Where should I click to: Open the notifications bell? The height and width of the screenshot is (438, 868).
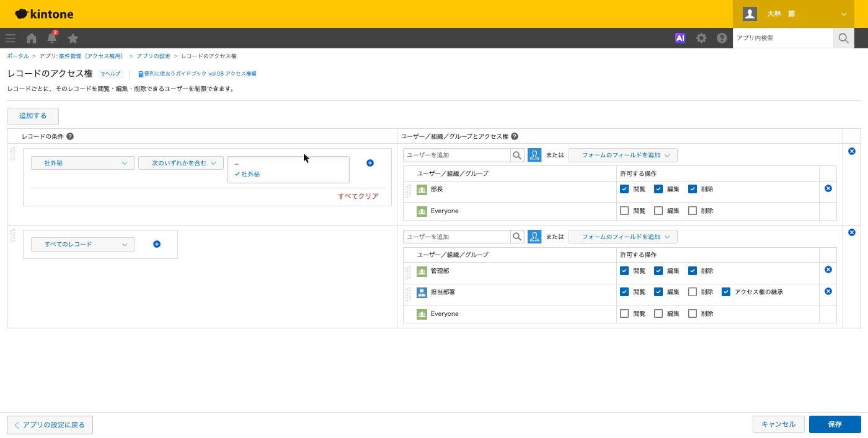pyautogui.click(x=52, y=38)
